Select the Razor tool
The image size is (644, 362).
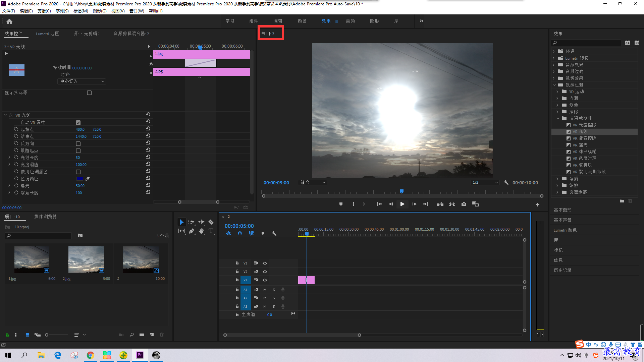click(211, 222)
